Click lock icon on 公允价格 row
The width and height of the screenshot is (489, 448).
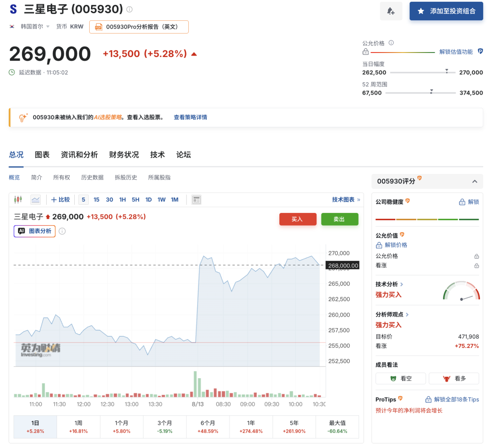[x=476, y=256]
